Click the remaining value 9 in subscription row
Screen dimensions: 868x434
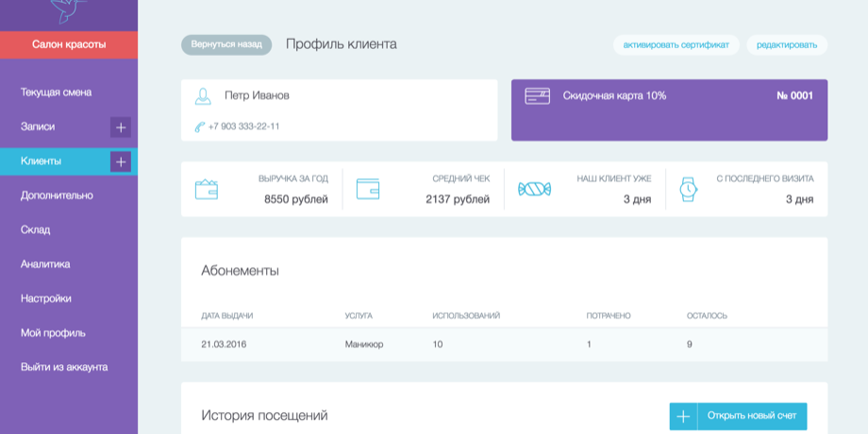coord(689,344)
